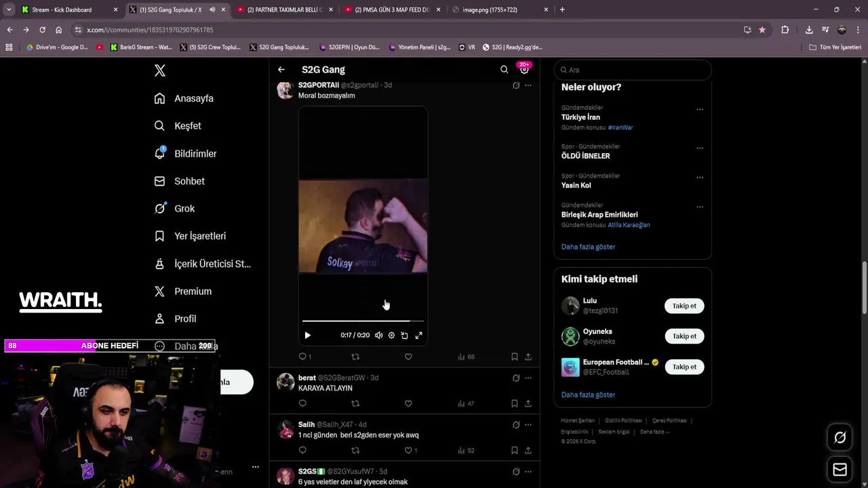Open Anasayfa in the sidebar
868x488 pixels.
tap(184, 98)
